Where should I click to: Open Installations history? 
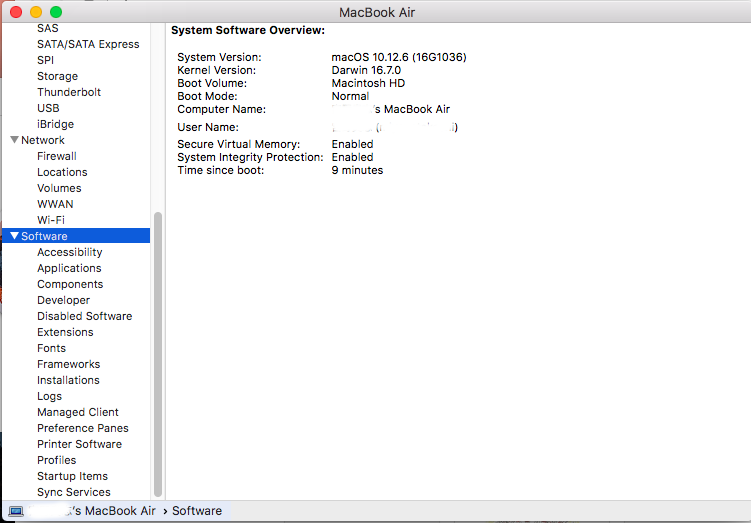[x=68, y=380]
